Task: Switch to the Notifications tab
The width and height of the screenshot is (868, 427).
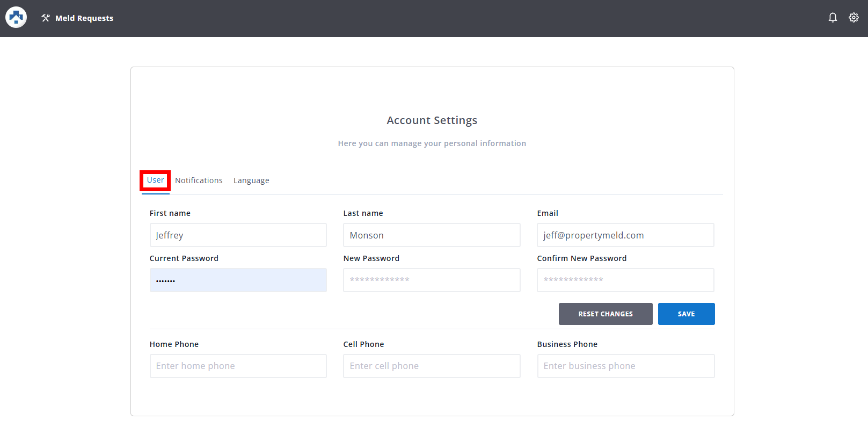Action: [x=199, y=180]
